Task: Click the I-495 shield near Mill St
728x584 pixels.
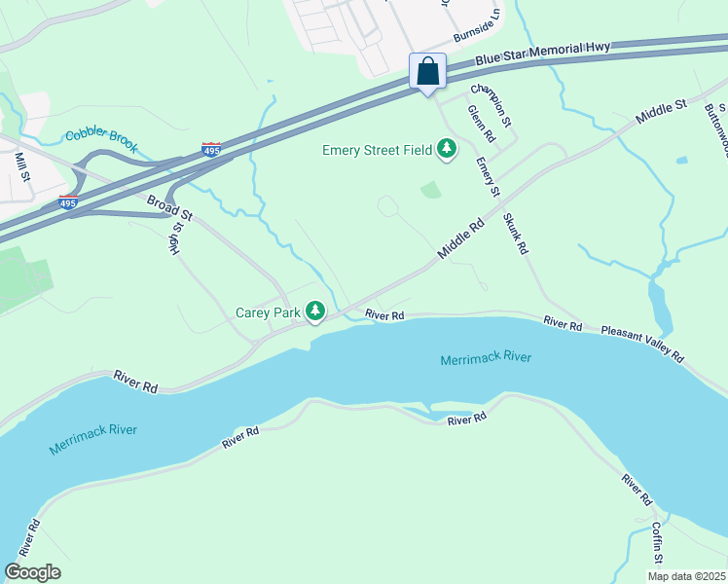Action: (68, 201)
